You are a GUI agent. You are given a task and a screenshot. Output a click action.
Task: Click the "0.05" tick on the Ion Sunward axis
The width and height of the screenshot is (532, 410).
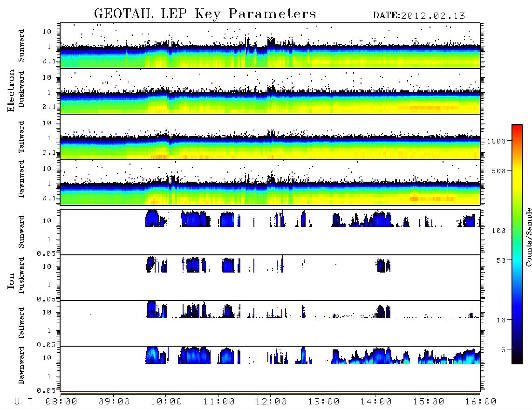46,253
